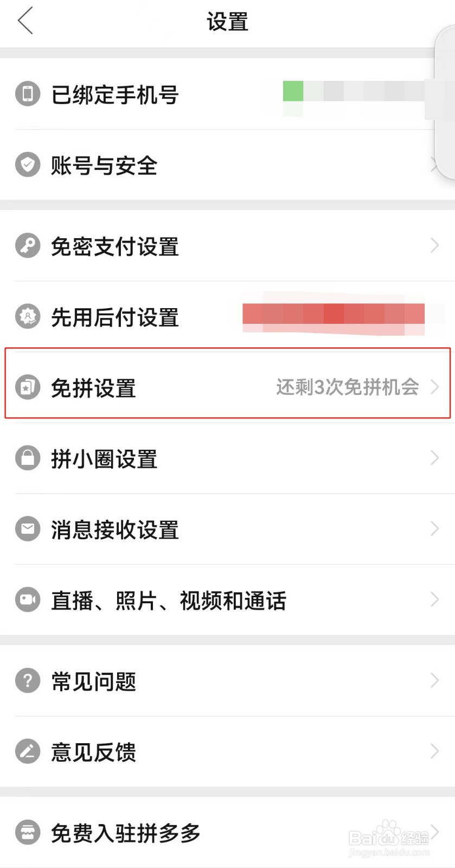Tap the key icon for 免密支付设置
Screen dimensions: 455x868
pos(28,246)
